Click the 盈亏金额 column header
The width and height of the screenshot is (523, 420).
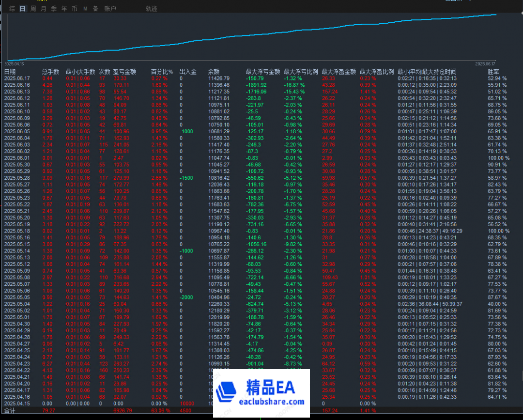(x=124, y=72)
